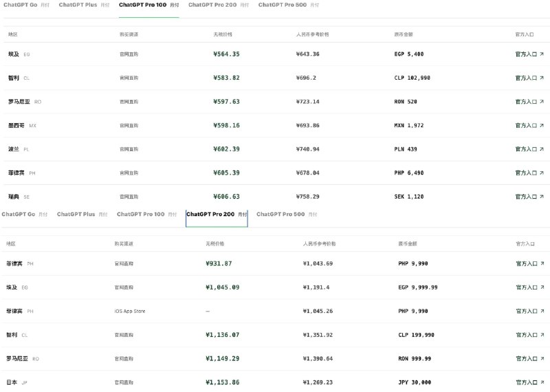Click the MXN 1,972 original amount
This screenshot has height=392, width=550.
408,125
